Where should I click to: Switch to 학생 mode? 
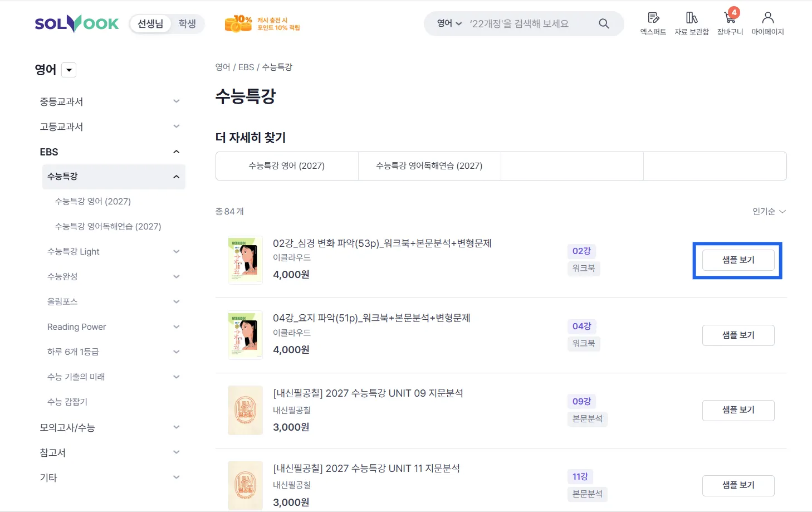click(x=187, y=23)
